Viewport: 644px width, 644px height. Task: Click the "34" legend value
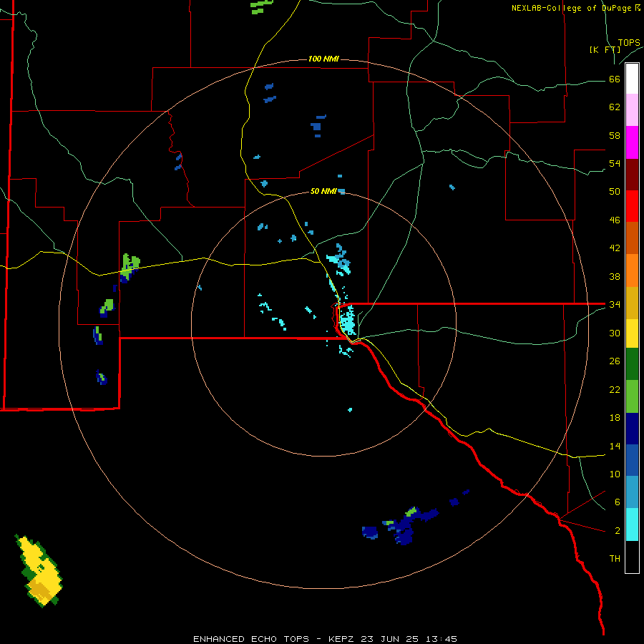tap(615, 305)
